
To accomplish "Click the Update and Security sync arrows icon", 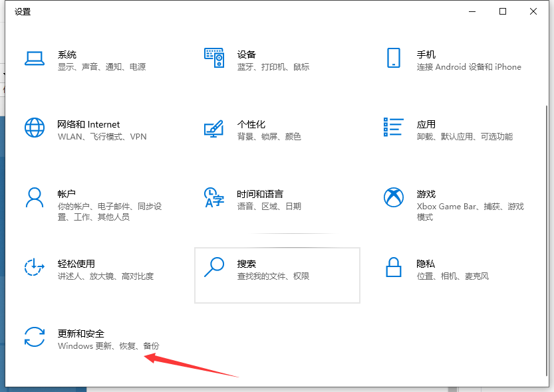I will pyautogui.click(x=34, y=337).
